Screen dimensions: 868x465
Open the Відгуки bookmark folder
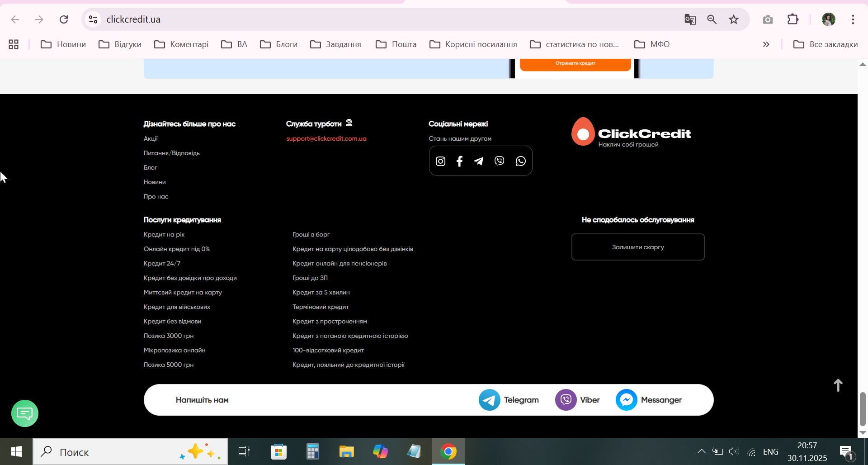(120, 44)
